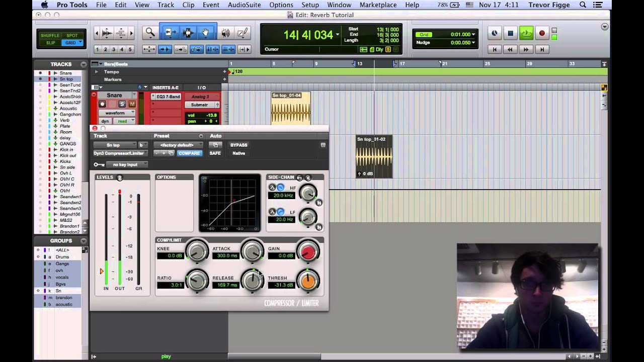The height and width of the screenshot is (362, 644).
Task: Select the Trim tool
Action: pyautogui.click(x=170, y=33)
